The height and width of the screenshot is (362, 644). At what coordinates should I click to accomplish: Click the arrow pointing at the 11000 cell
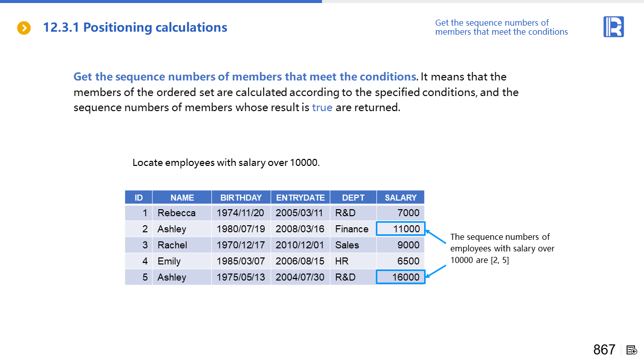click(437, 237)
